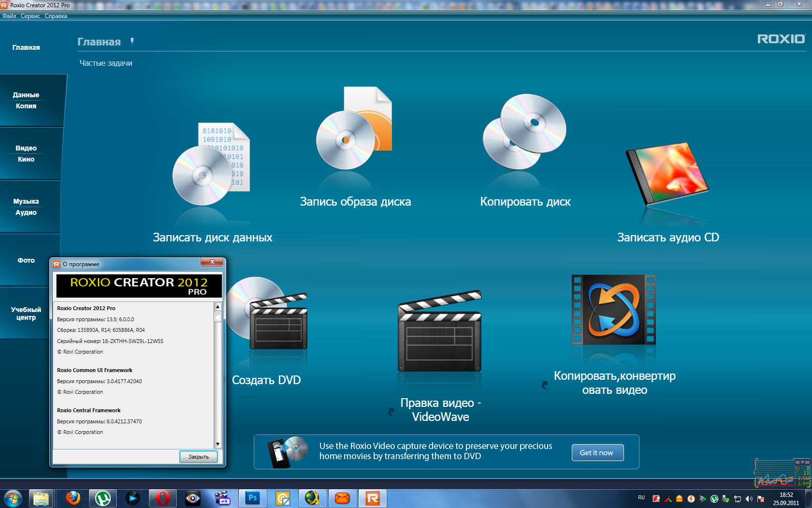Screen dimensions: 812x508
Task: Open Photoshop from the taskbar
Action: coord(253,498)
